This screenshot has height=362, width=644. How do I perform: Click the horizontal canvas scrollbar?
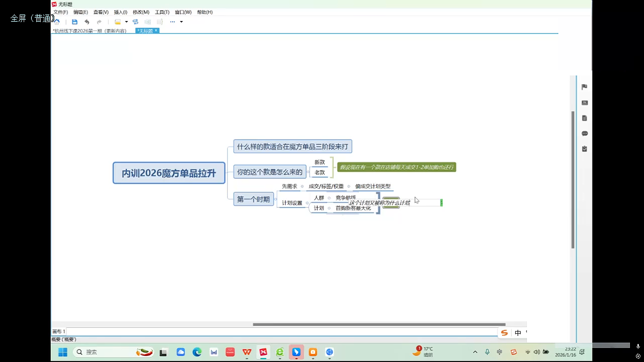point(378,324)
